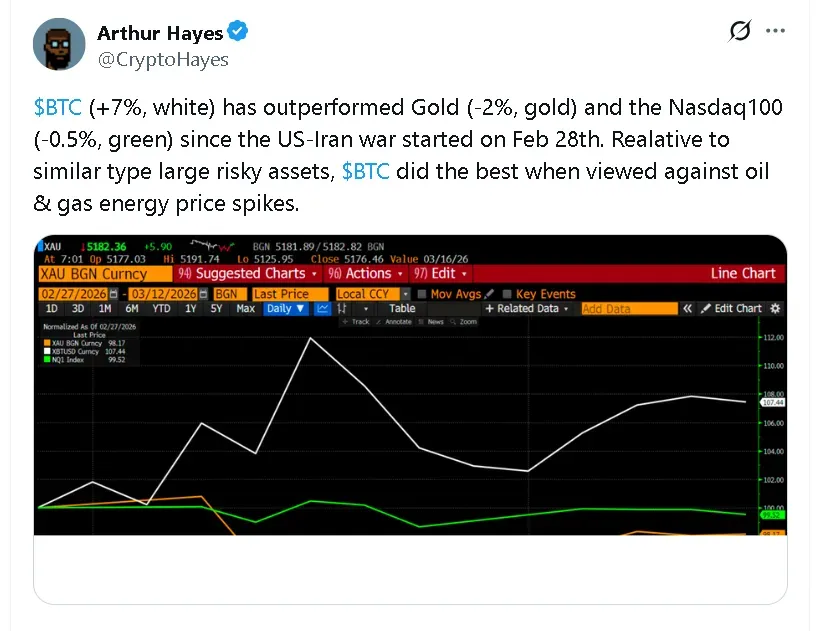Select the candlestick bar chart icon

click(x=343, y=309)
